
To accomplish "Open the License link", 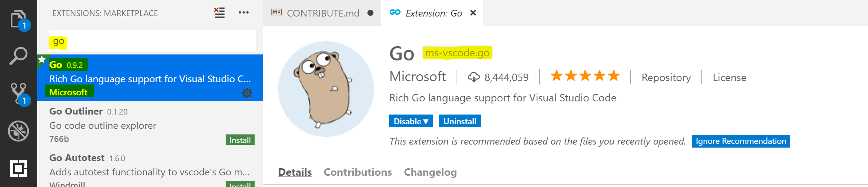I will coord(729,77).
